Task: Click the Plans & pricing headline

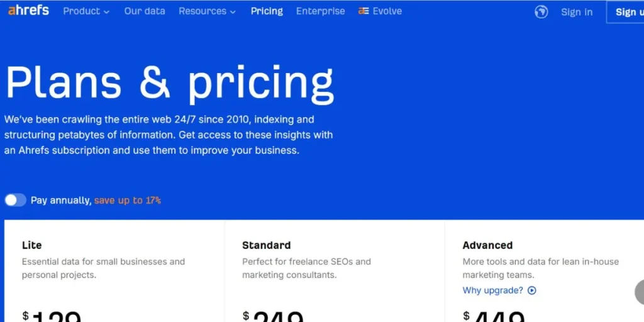Action: pyautogui.click(x=170, y=83)
